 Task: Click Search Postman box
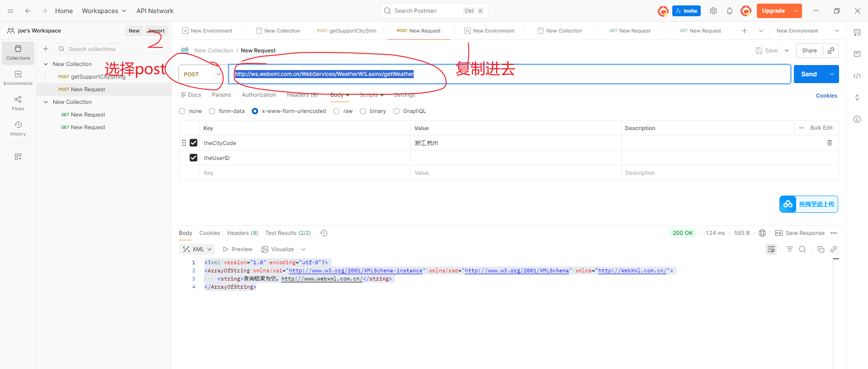click(434, 11)
